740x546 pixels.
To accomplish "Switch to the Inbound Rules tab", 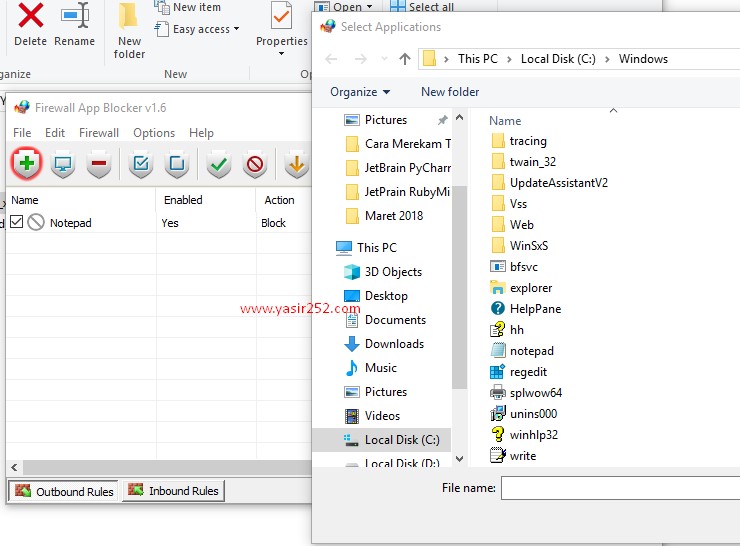I will tap(174, 490).
